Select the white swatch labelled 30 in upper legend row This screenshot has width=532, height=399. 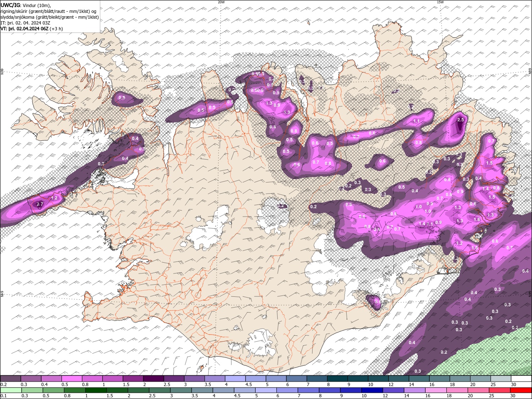click(521, 379)
